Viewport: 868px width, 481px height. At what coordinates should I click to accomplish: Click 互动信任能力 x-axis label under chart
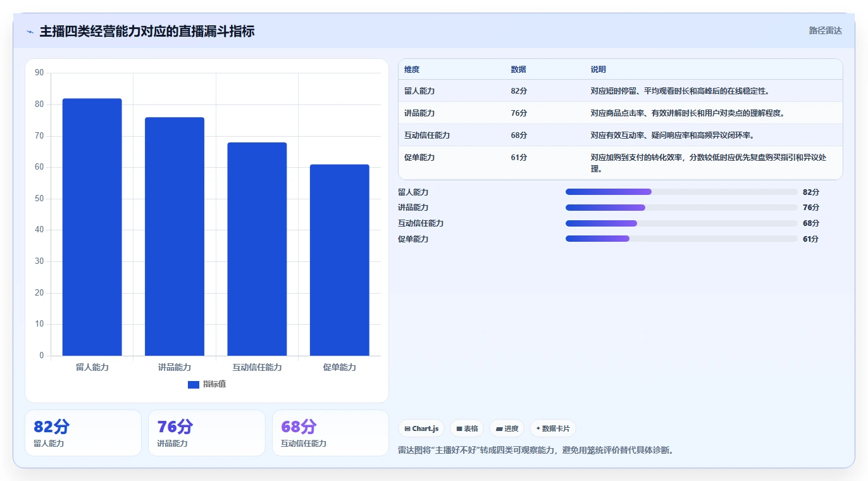point(257,367)
